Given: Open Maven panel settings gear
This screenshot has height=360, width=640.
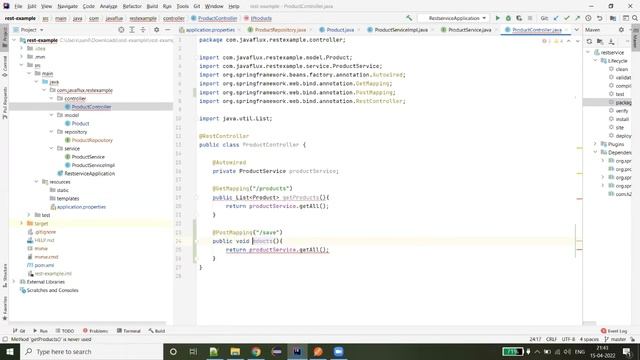Looking at the screenshot, I should [x=621, y=30].
